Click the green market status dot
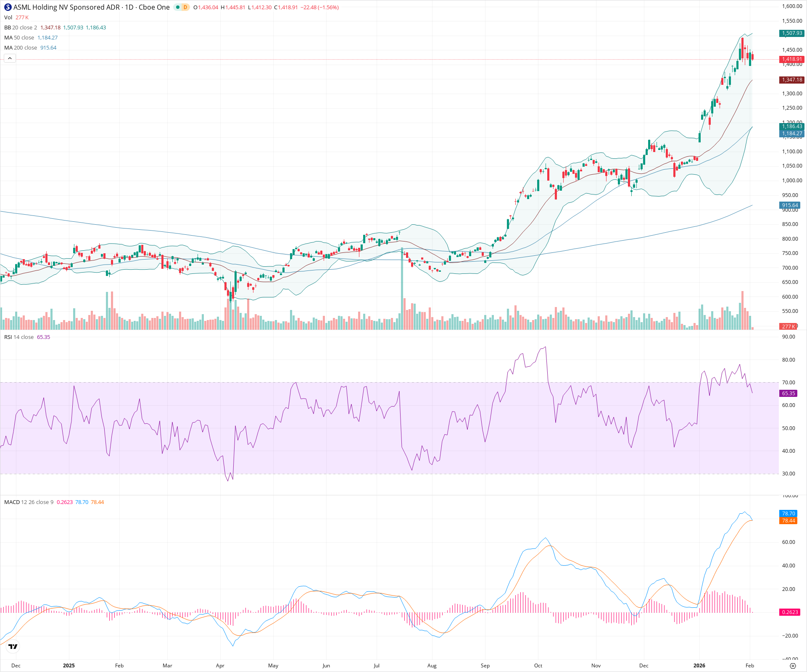The width and height of the screenshot is (807, 672). click(177, 7)
